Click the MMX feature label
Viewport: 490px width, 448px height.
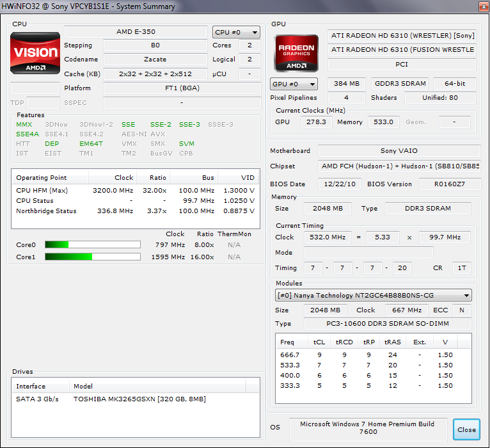pos(24,124)
